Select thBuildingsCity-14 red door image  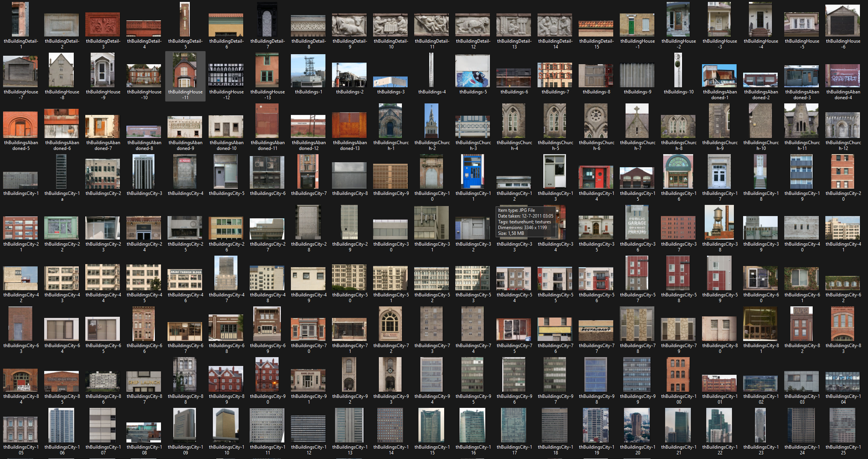click(596, 177)
